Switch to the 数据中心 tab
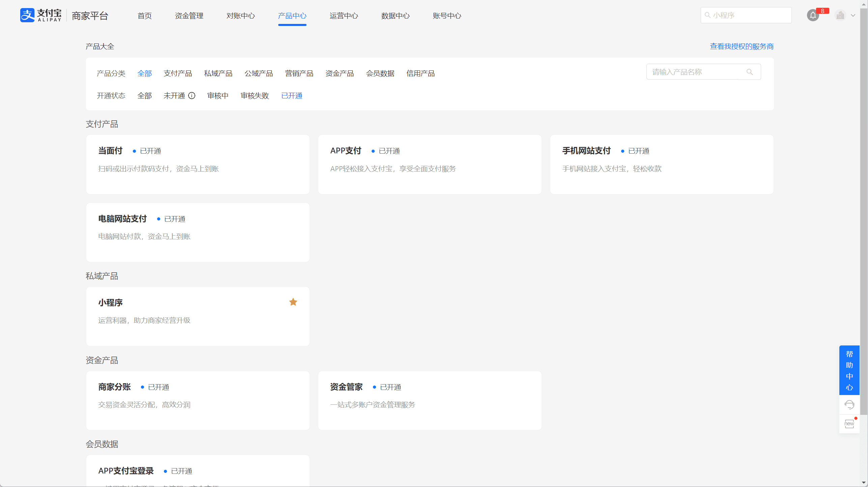The width and height of the screenshot is (868, 487). pyautogui.click(x=395, y=16)
